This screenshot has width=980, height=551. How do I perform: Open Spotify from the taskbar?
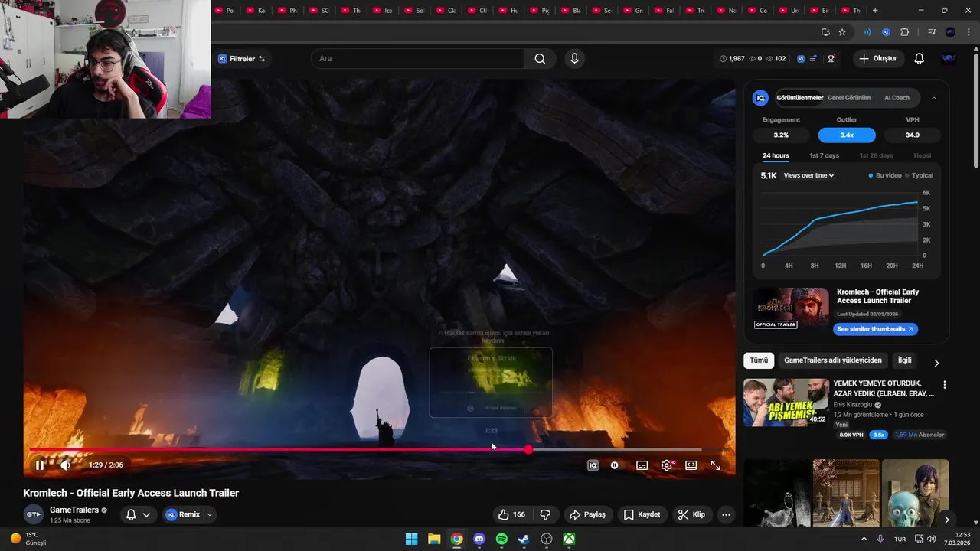501,539
